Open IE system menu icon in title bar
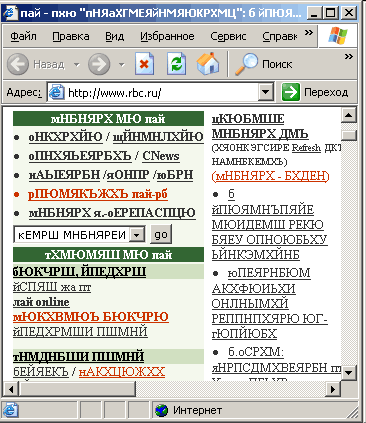 [x=10, y=13]
